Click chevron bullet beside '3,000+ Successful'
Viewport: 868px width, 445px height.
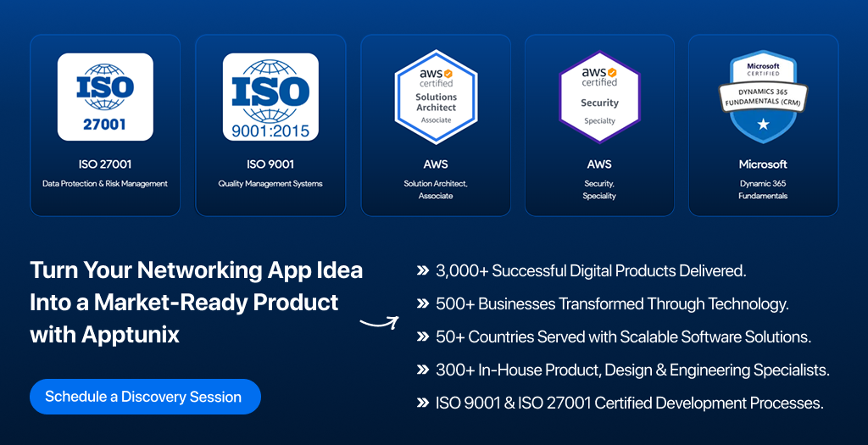pos(423,270)
